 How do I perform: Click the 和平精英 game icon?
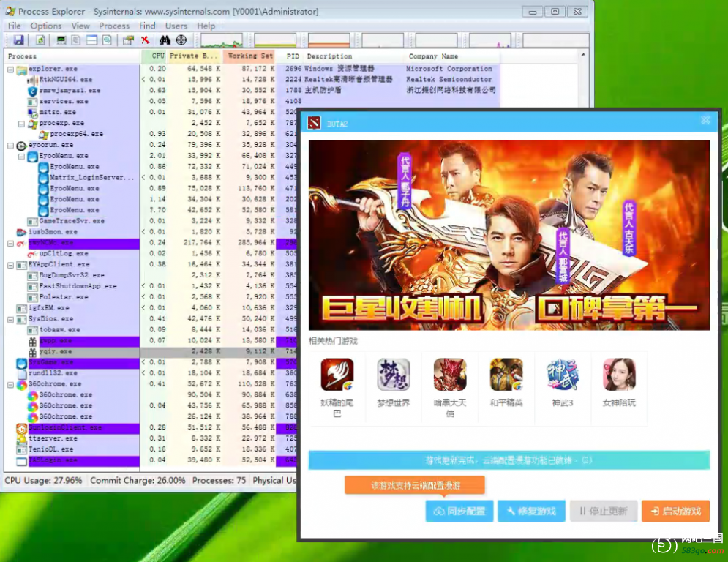tap(506, 375)
